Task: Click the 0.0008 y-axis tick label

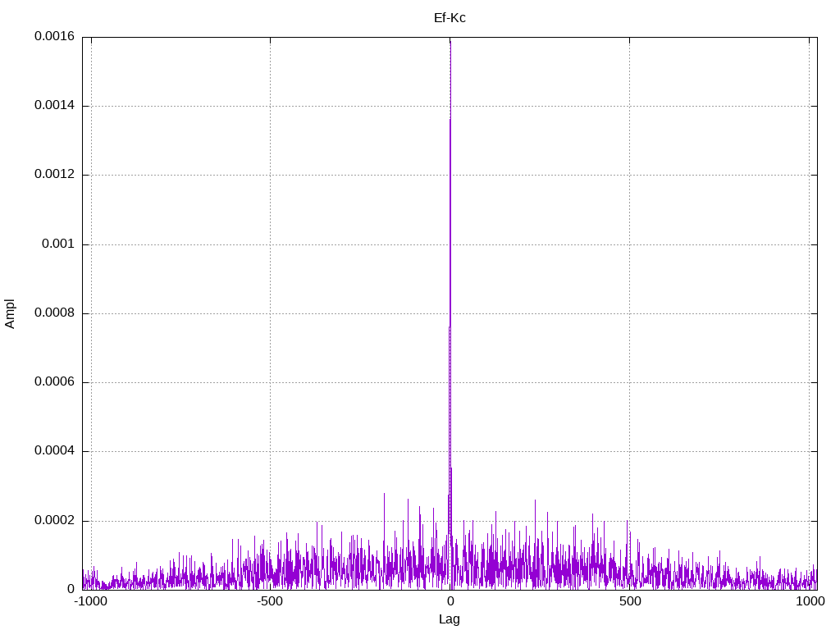Action: (x=55, y=313)
